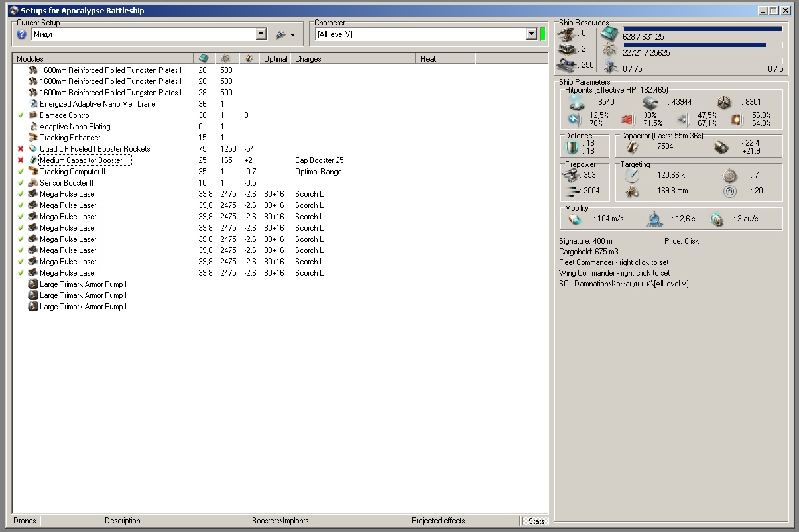The image size is (799, 532).
Task: Click the green indicator beside Character dropdown
Action: pyautogui.click(x=542, y=34)
